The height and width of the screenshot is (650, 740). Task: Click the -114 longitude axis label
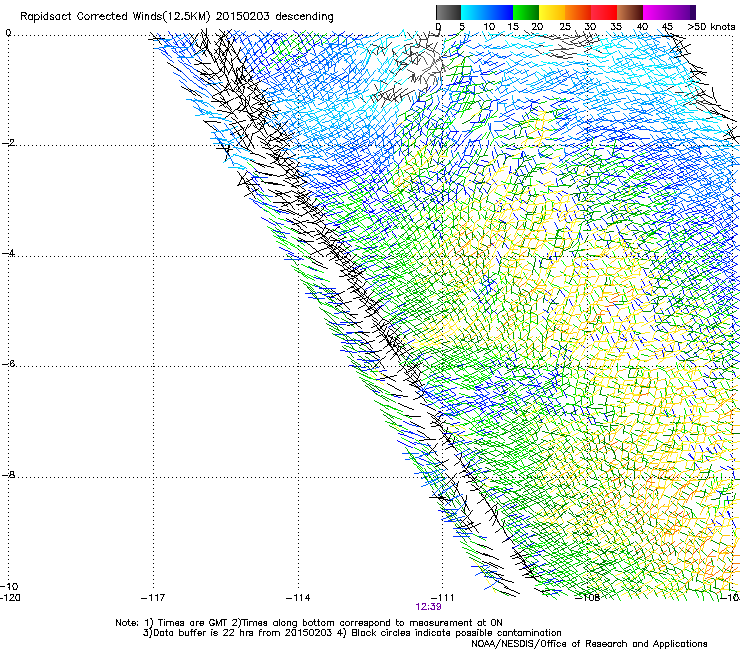click(298, 598)
